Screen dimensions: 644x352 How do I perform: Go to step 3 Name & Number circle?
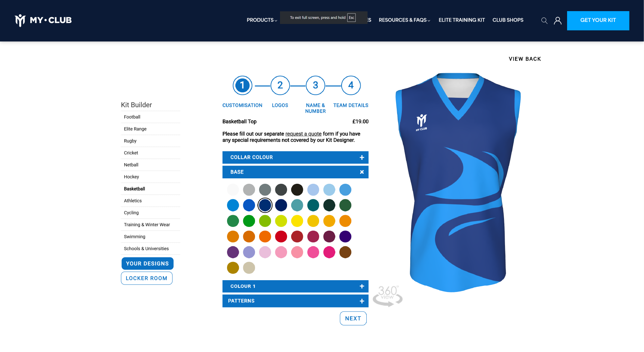click(x=315, y=85)
